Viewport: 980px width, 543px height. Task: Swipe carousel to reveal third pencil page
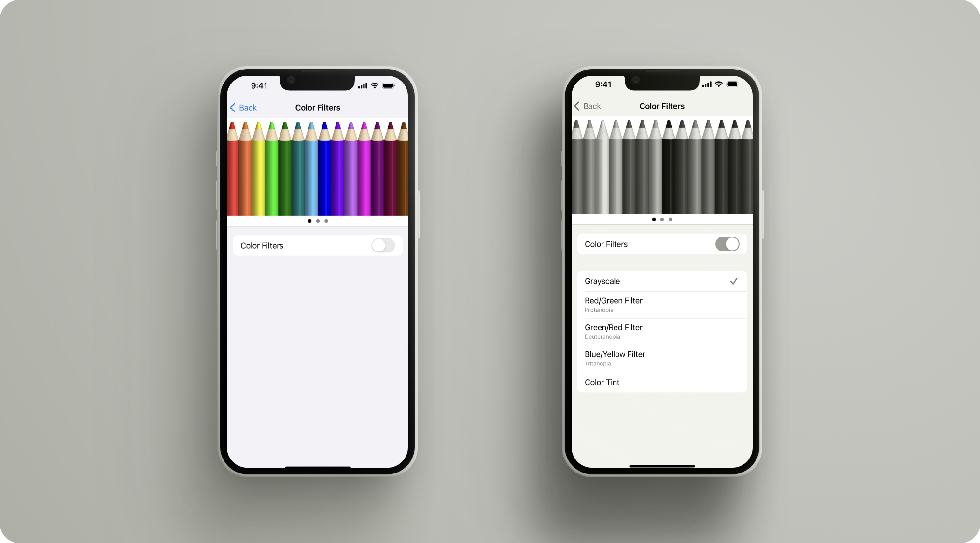pos(326,221)
